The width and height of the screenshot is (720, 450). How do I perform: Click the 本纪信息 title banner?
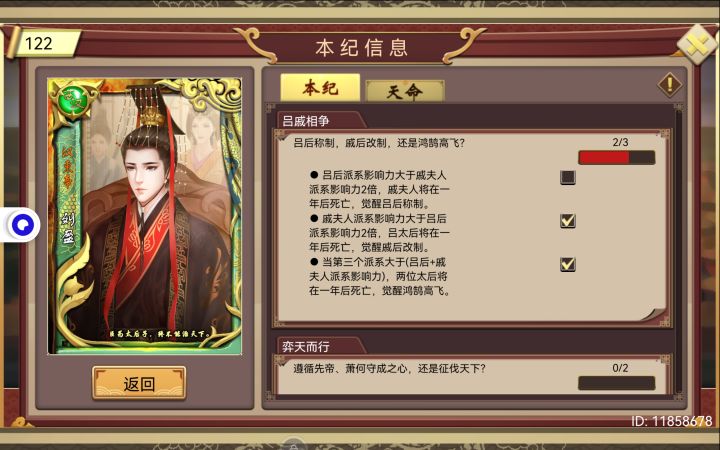361,48
